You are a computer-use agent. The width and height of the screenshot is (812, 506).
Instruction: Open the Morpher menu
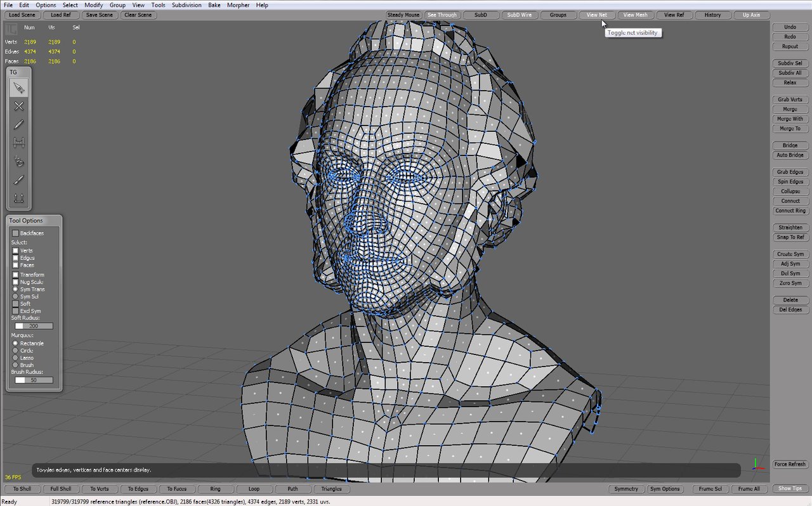pos(239,5)
